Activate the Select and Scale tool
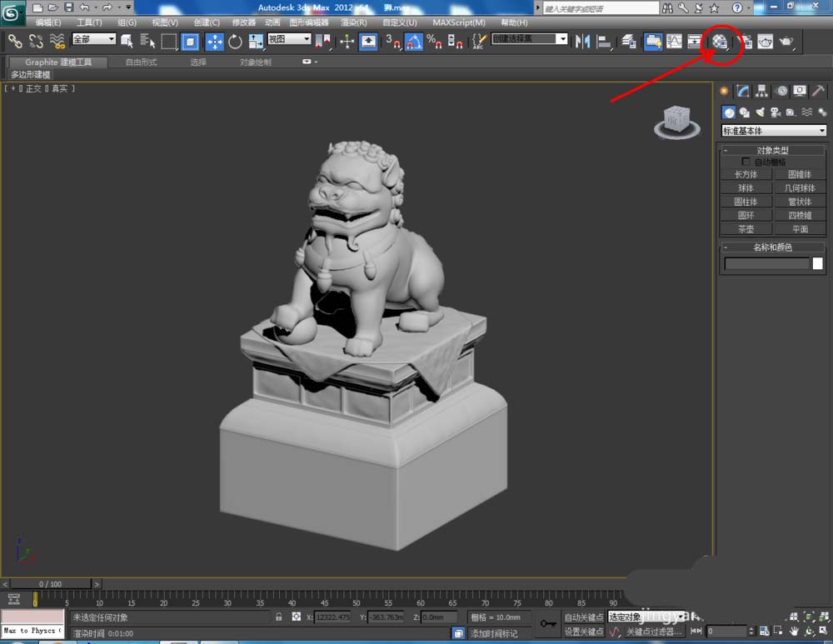Screen dimensions: 833x644 (x=256, y=41)
